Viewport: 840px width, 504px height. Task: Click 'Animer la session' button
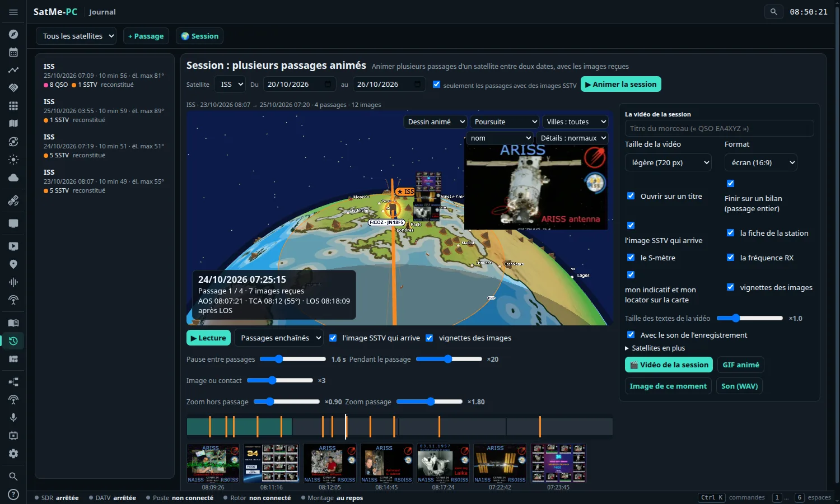(621, 84)
